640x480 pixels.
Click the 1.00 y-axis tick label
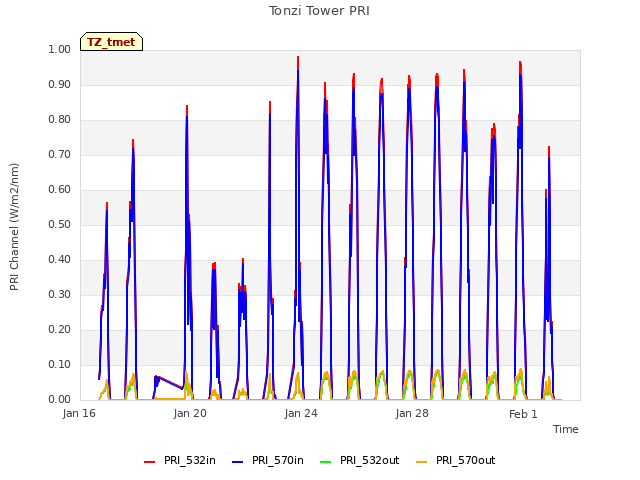(x=60, y=49)
